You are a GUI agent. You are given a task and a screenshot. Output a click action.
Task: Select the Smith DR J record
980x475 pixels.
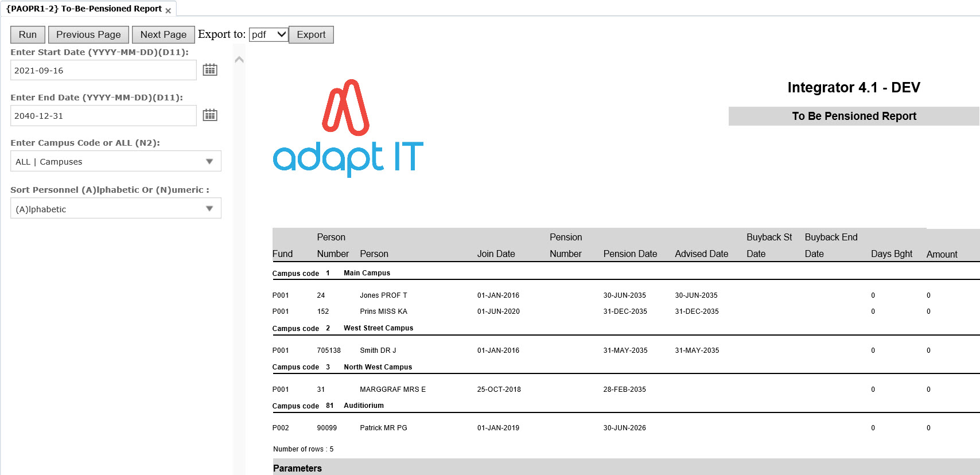coord(378,351)
